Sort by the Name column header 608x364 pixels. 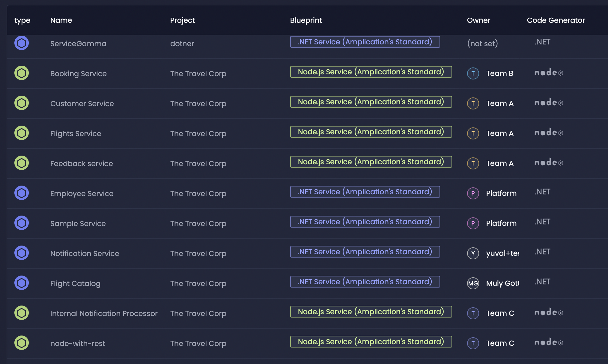[61, 20]
